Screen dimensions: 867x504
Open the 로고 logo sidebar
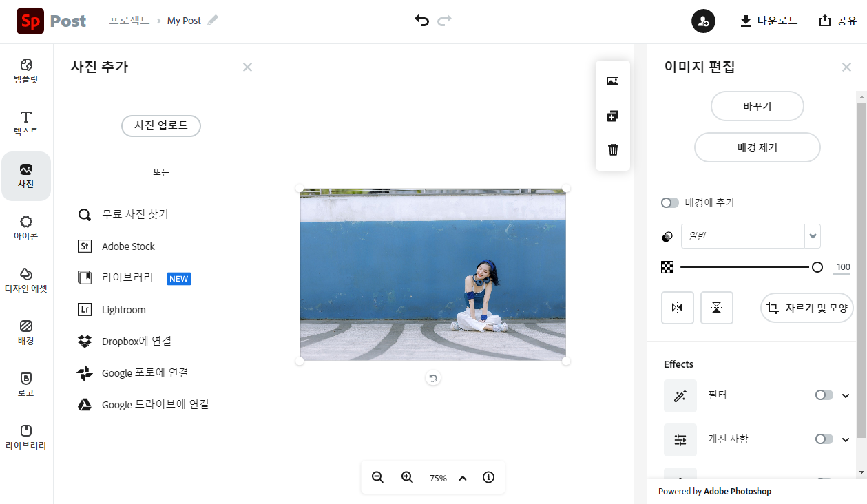[26, 385]
